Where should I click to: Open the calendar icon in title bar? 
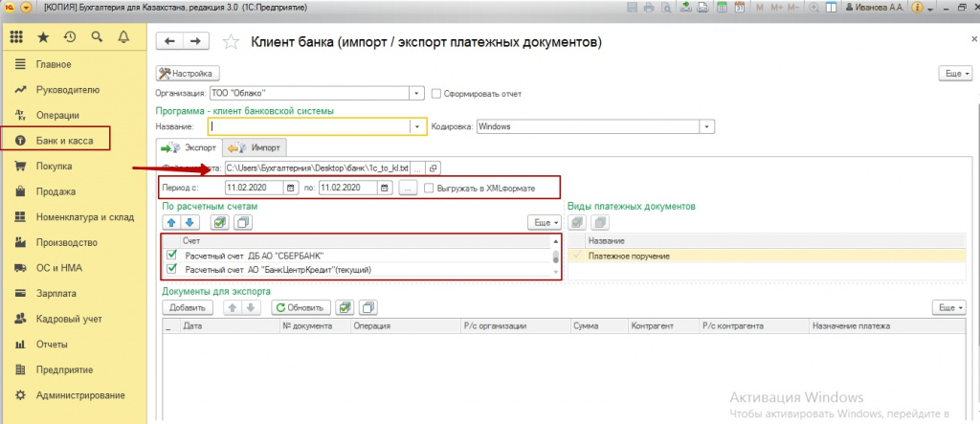(x=740, y=8)
